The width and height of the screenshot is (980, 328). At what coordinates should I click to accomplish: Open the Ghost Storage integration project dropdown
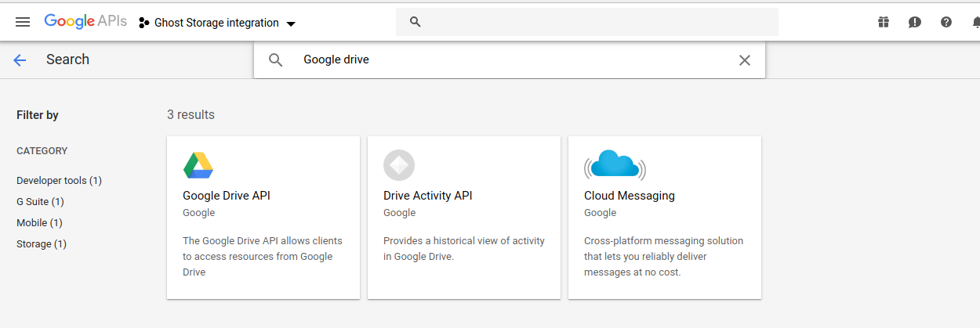[217, 23]
